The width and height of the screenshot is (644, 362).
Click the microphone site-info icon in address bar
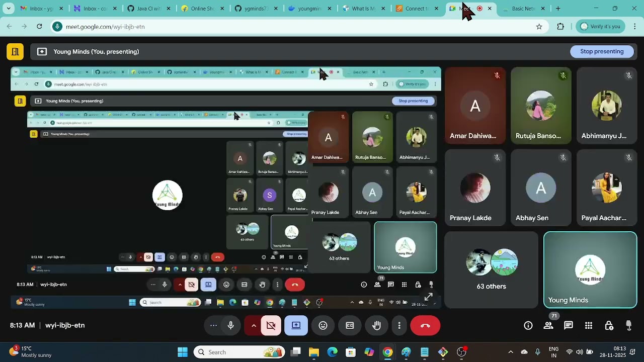[58, 26]
